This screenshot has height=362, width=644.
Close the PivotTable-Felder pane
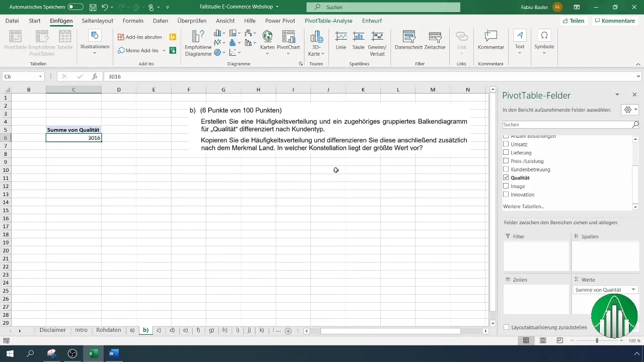click(634, 95)
